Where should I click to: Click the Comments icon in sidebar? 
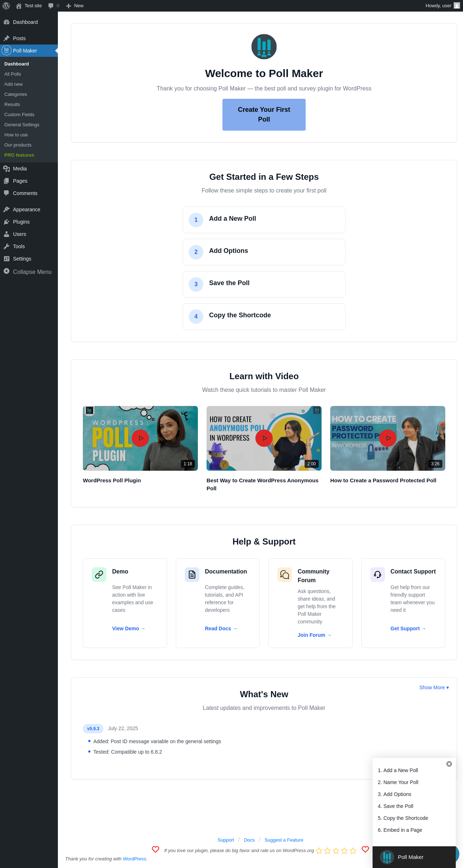pyautogui.click(x=7, y=193)
